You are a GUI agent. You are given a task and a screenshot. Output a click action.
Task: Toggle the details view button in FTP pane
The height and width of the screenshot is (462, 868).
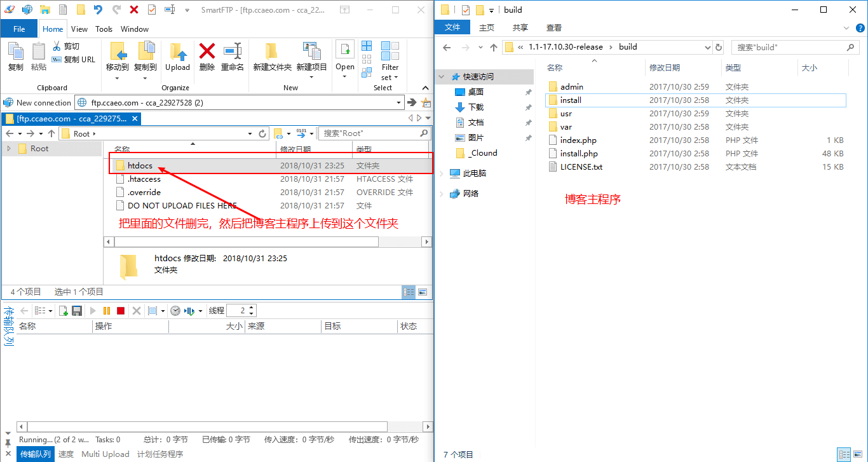409,292
